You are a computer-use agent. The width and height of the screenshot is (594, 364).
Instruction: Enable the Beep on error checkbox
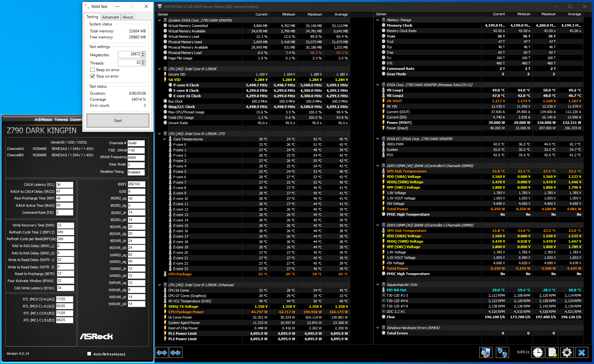point(92,70)
